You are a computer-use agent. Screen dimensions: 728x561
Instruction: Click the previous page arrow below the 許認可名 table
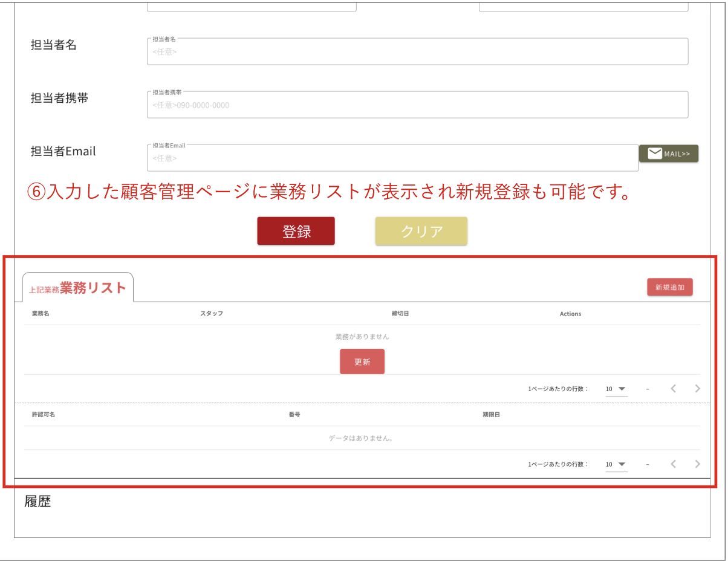674,464
